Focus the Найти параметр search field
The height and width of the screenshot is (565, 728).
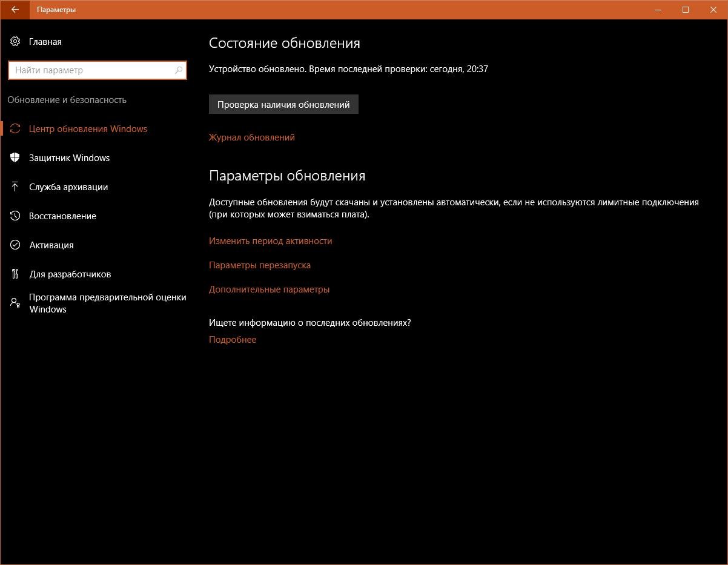coord(98,70)
